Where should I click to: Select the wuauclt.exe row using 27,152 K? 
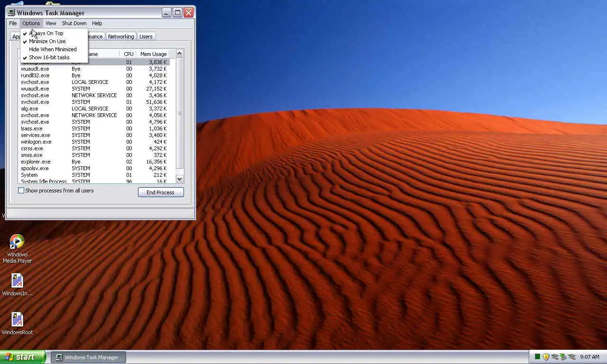point(94,89)
